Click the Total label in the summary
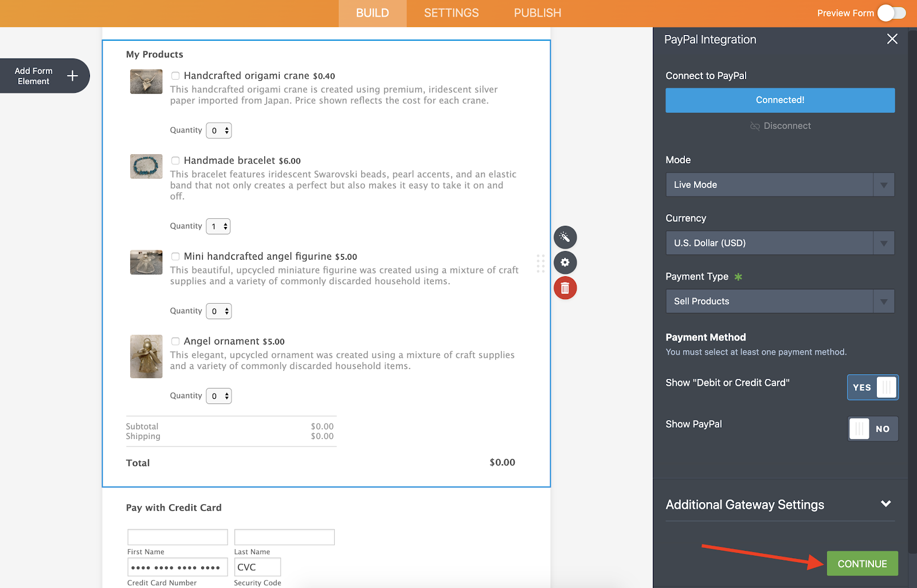917x588 pixels. pyautogui.click(x=138, y=463)
